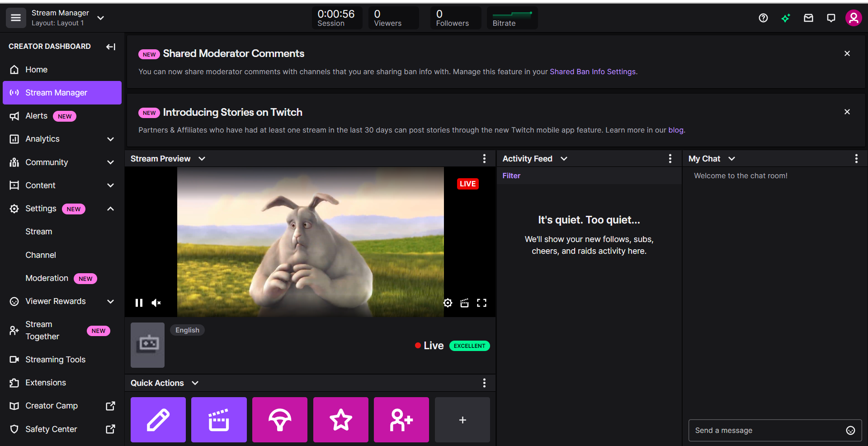The width and height of the screenshot is (868, 446).
Task: Expand the Stream Manager layout dropdown
Action: tap(101, 18)
